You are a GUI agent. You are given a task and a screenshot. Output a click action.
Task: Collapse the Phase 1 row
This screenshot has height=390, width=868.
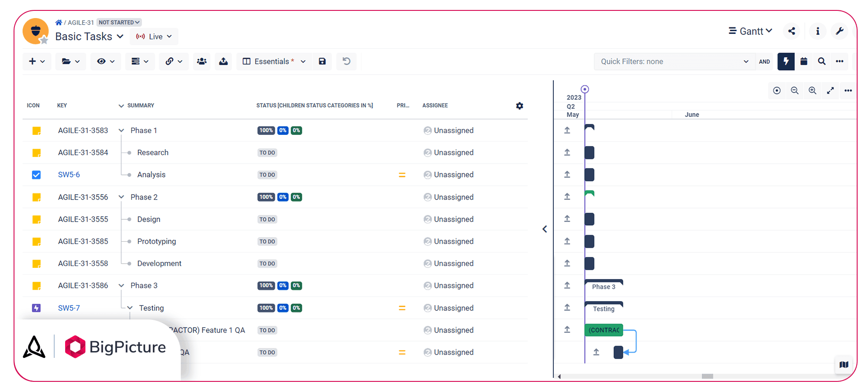pos(121,131)
